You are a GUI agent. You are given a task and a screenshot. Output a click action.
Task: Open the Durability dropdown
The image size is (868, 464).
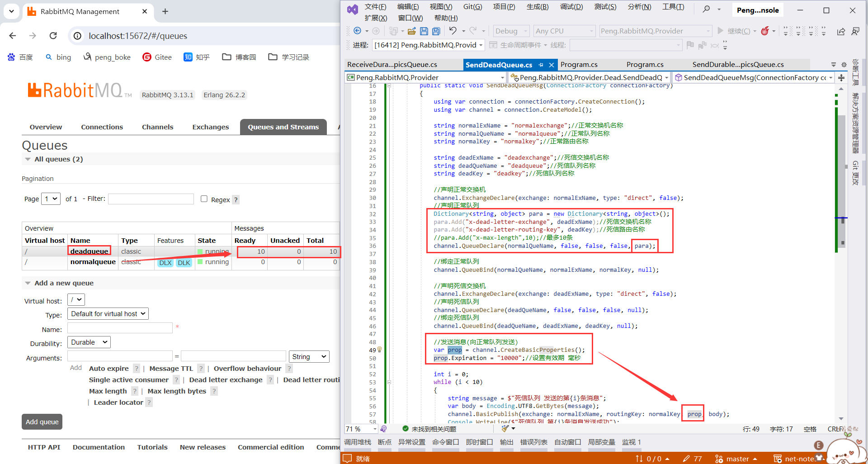click(x=89, y=342)
